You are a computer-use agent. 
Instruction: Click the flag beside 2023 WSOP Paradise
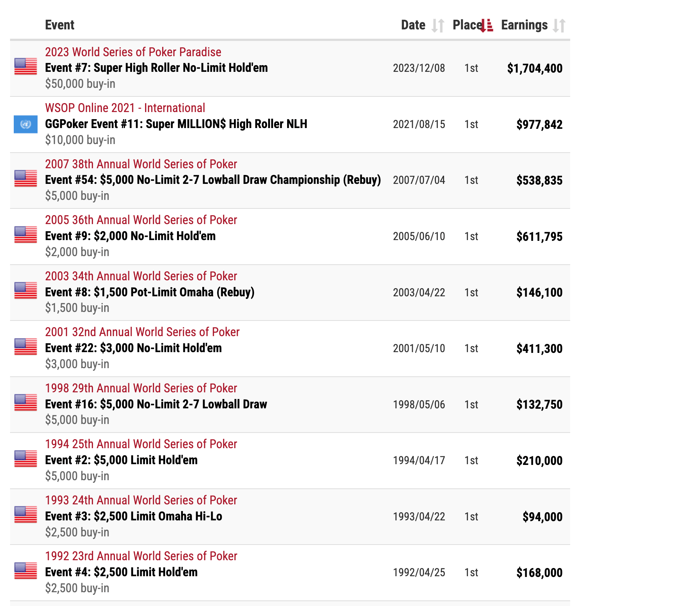tap(26, 67)
